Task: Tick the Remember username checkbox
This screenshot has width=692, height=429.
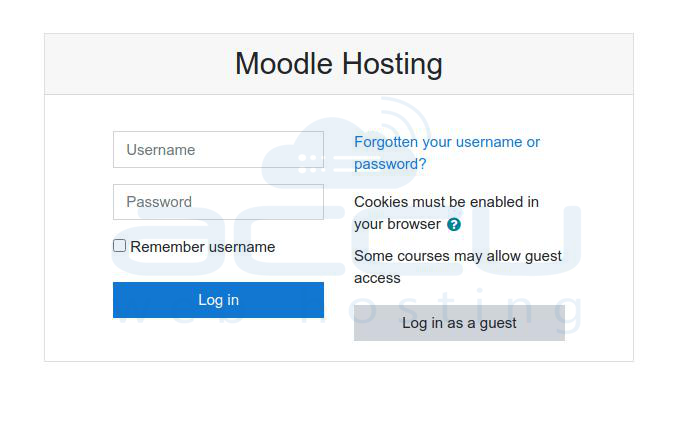Action: click(x=119, y=245)
